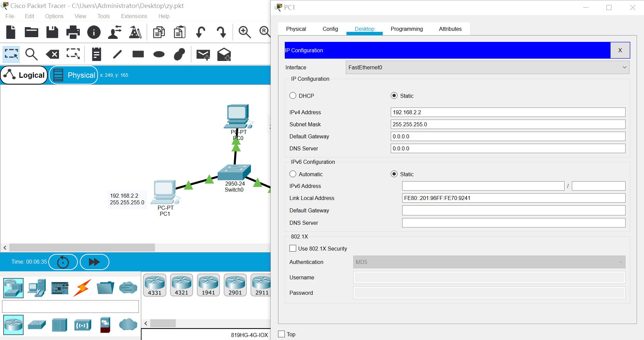Choose the Draw Rectangle tool
This screenshot has width=644, height=340.
[x=138, y=54]
